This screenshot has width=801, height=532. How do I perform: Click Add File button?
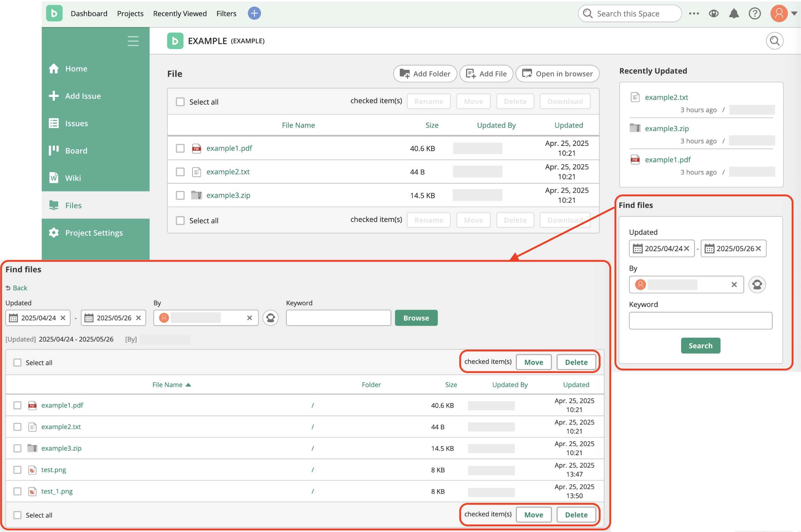pyautogui.click(x=486, y=74)
